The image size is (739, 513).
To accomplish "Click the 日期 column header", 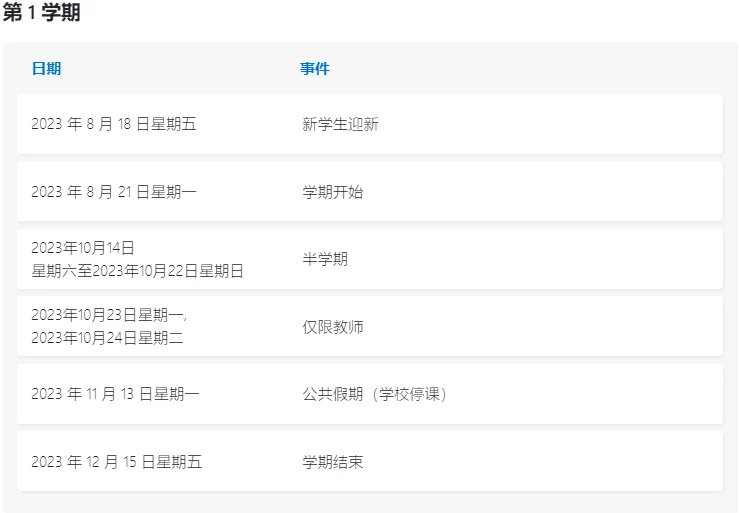I will (x=46, y=69).
